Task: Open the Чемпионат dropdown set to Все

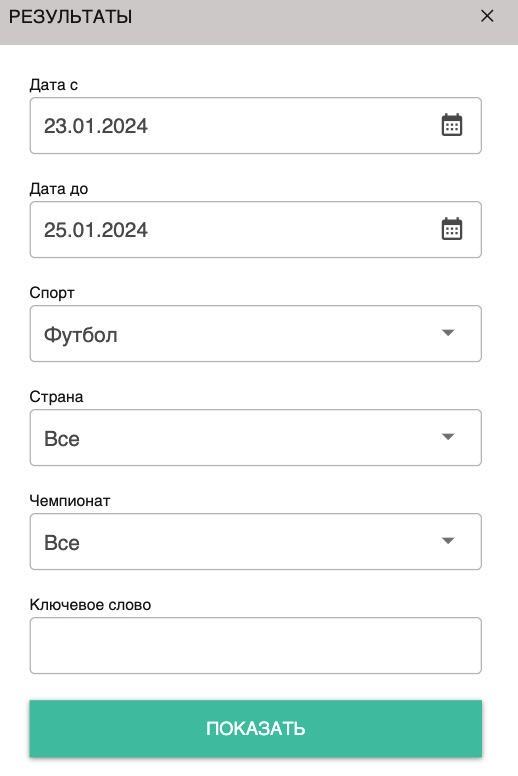Action: tap(255, 541)
